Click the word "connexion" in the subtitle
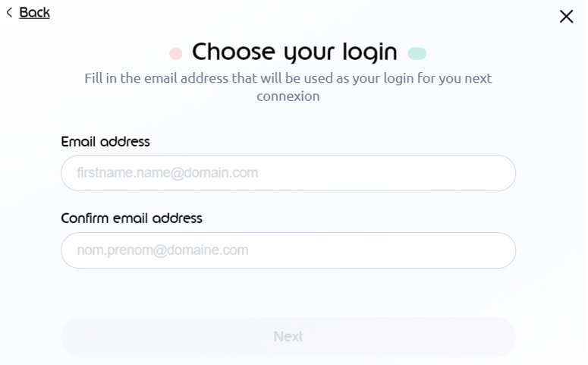 pos(288,96)
